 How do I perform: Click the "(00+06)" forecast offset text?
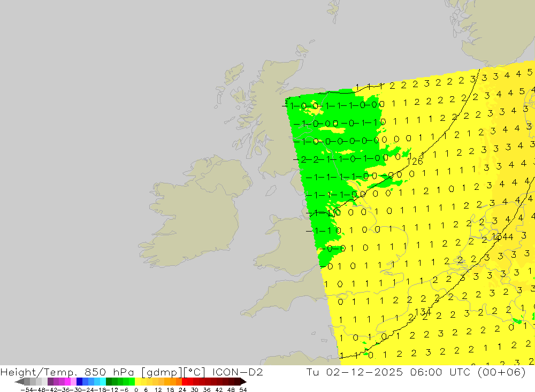click(502, 372)
